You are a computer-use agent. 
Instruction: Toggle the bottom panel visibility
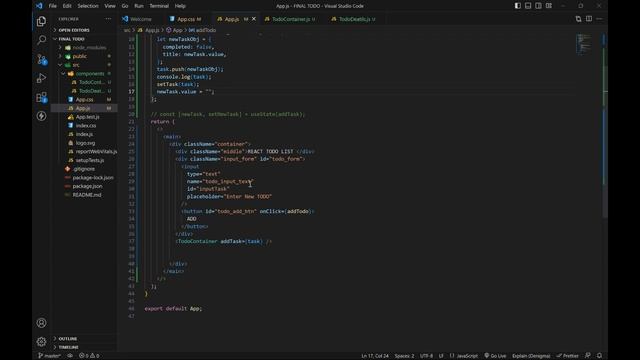tap(528, 6)
